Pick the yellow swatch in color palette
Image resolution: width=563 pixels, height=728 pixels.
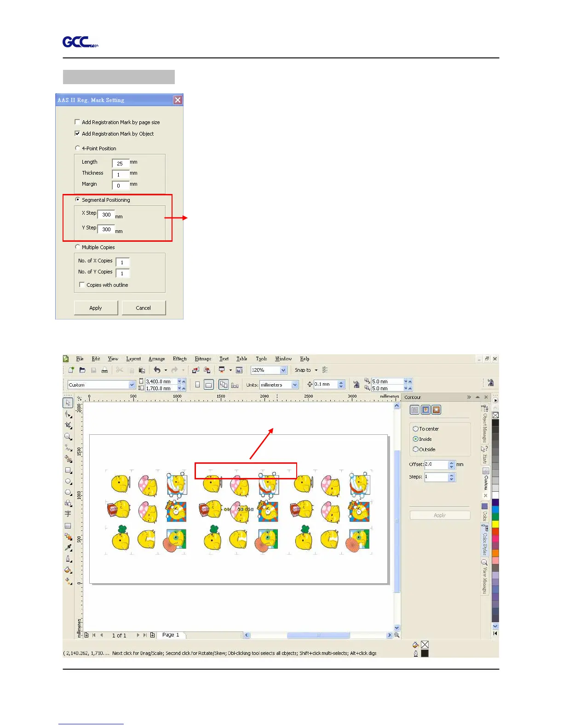[495, 524]
